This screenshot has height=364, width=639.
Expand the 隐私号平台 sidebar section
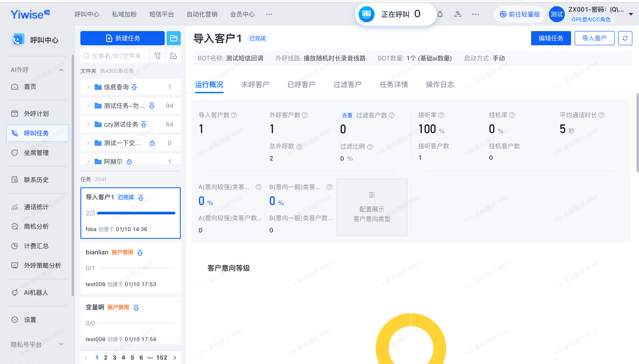click(x=61, y=344)
